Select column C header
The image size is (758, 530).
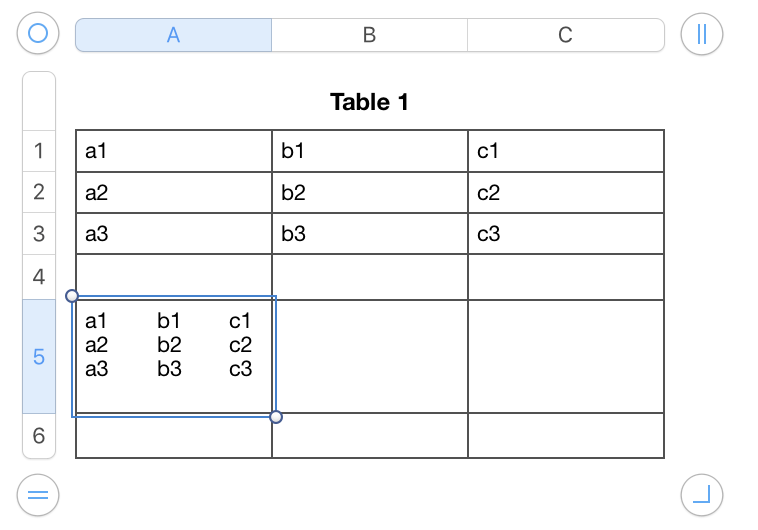pos(566,35)
